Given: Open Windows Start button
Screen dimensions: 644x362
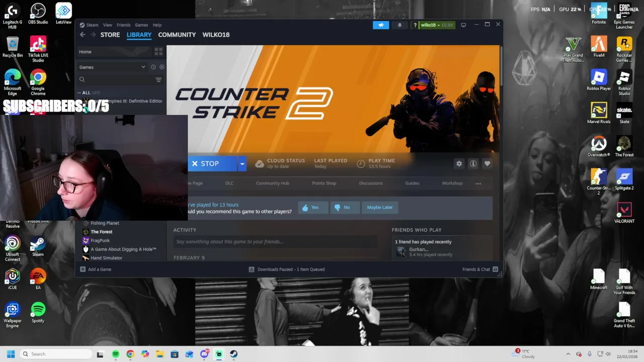Looking at the screenshot, I should click(x=11, y=354).
